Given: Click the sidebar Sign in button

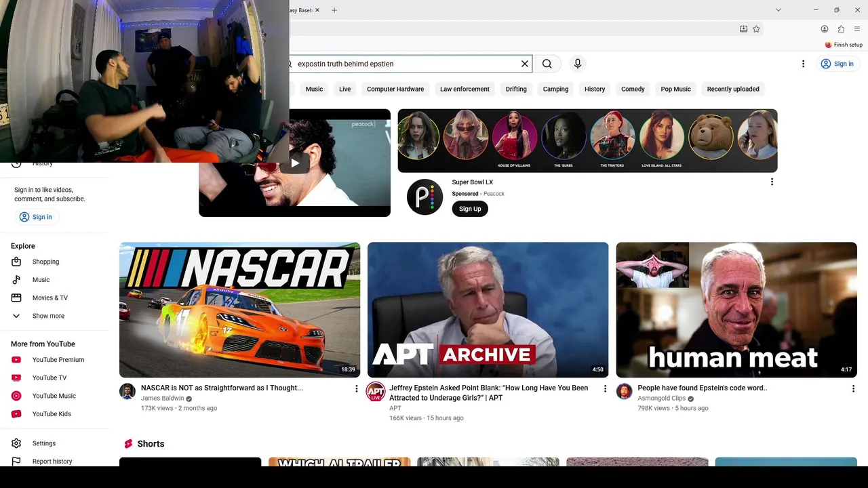Looking at the screenshot, I should tap(36, 217).
